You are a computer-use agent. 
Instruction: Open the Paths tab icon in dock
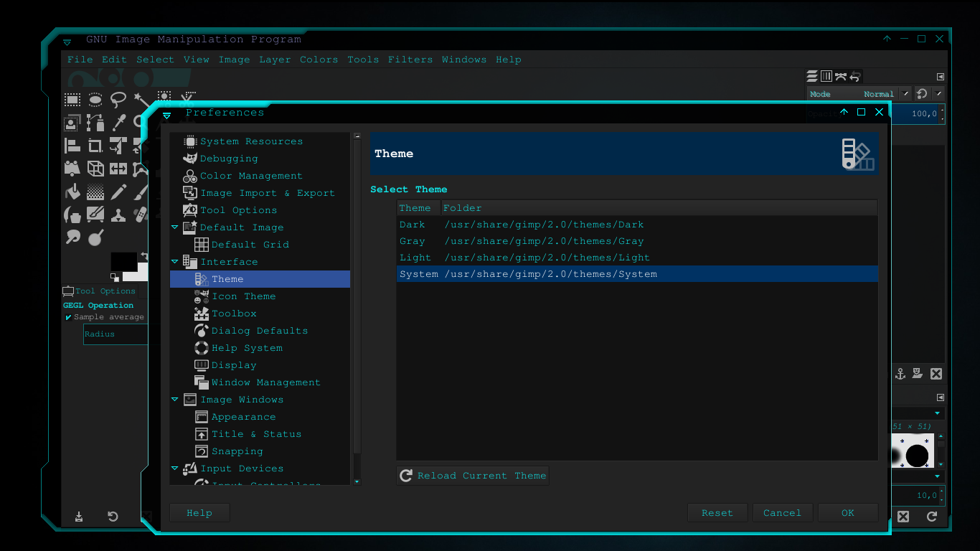(841, 76)
